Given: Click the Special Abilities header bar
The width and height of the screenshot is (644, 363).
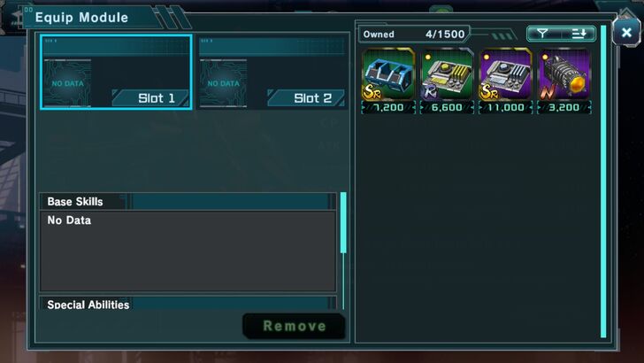Looking at the screenshot, I should [188, 304].
